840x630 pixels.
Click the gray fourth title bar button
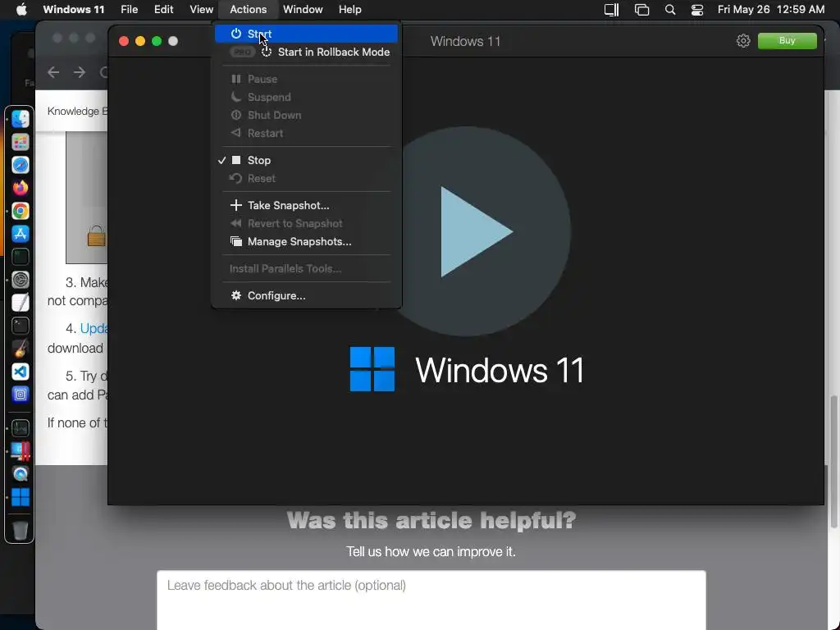(173, 41)
